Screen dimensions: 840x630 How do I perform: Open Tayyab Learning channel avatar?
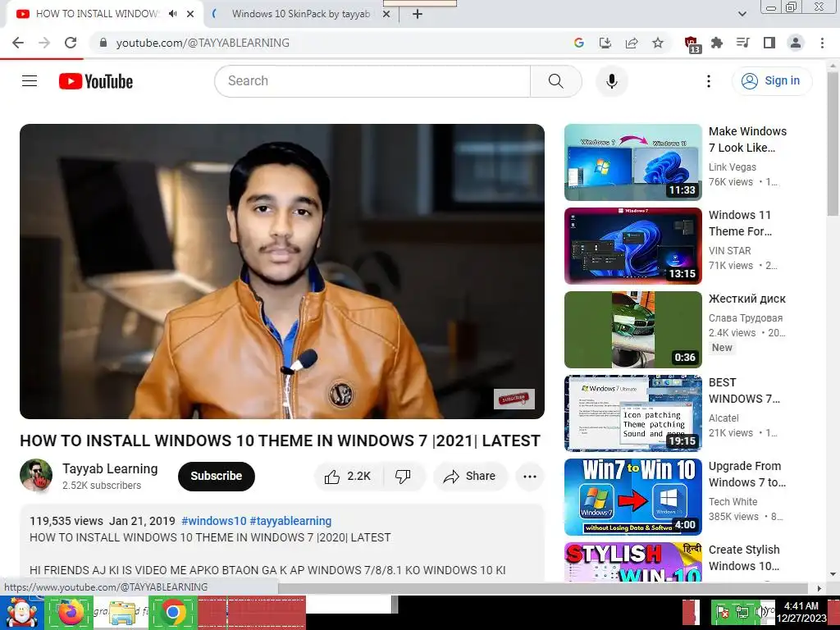coord(36,475)
